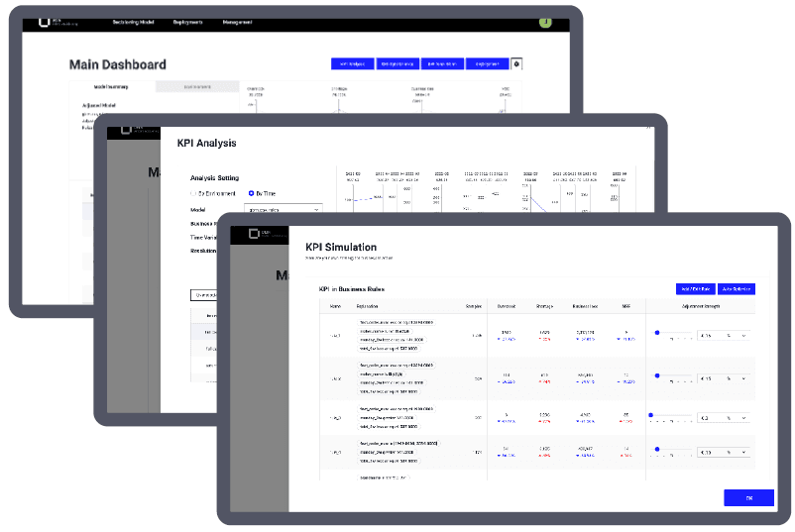Image resolution: width=795 pixels, height=532 pixels.
Task: Click the logo in the Main Dashboard header
Action: 44,21
